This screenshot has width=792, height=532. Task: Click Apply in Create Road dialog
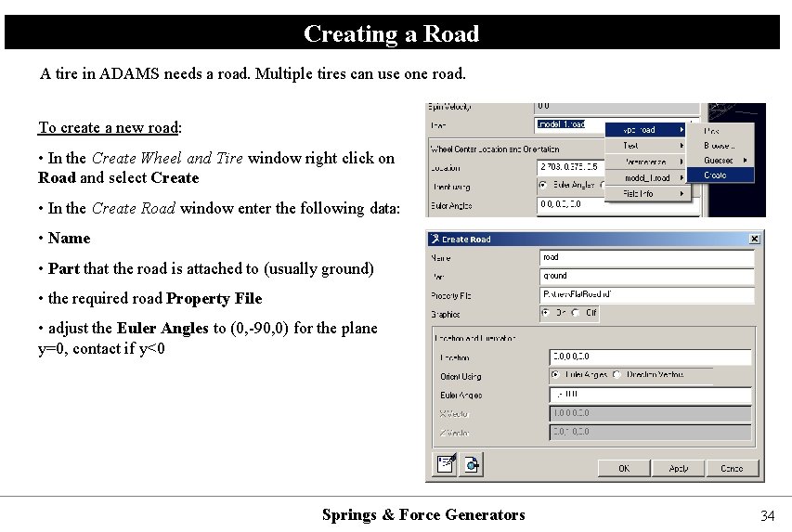coord(679,468)
